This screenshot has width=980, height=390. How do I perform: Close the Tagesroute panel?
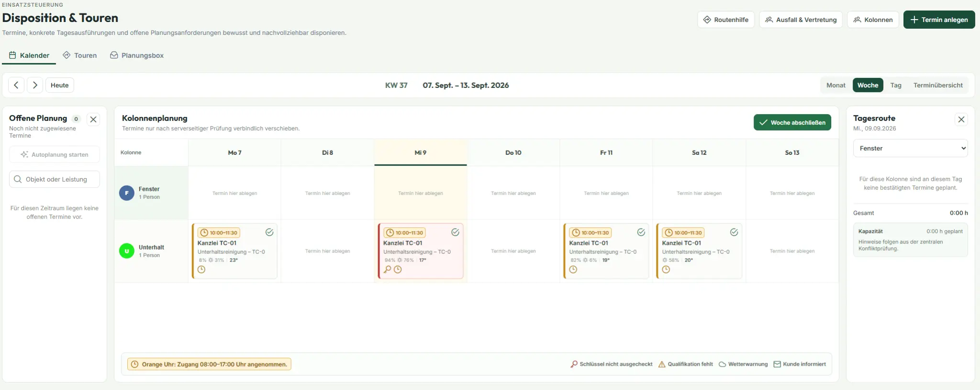click(x=961, y=119)
